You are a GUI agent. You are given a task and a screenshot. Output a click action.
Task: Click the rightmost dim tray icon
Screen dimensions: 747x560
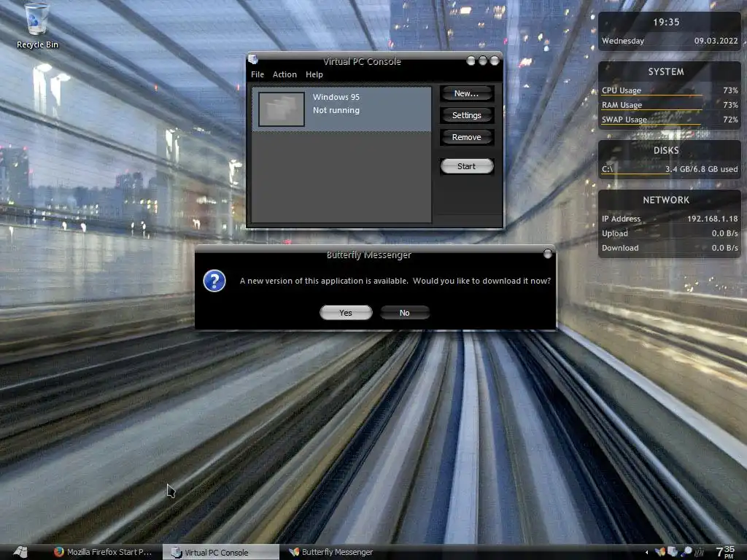(x=700, y=552)
